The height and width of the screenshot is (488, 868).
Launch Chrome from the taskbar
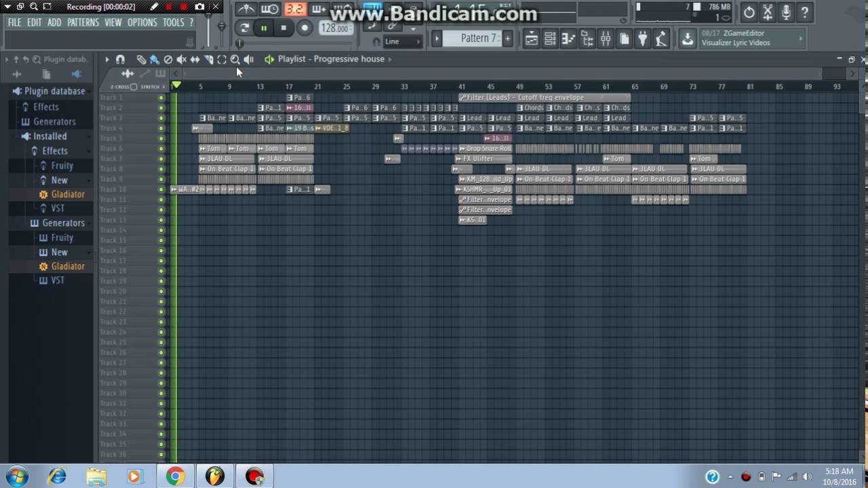pos(175,476)
